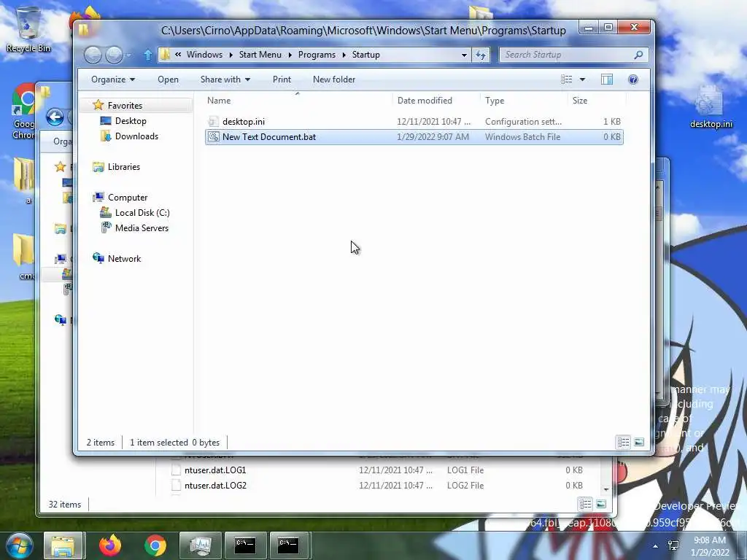Expand the arrow after Start Menu breadcrumb
The width and height of the screenshot is (747, 560).
point(290,55)
